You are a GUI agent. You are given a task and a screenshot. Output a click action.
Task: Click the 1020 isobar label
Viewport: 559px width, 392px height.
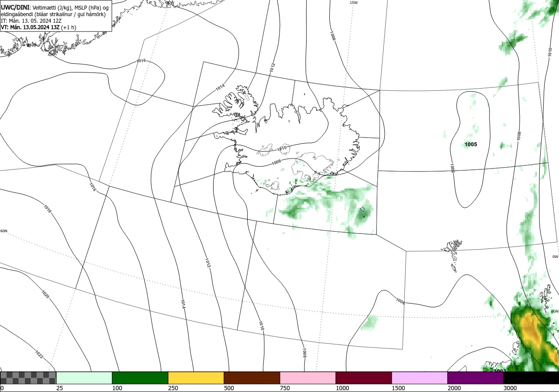point(45,294)
